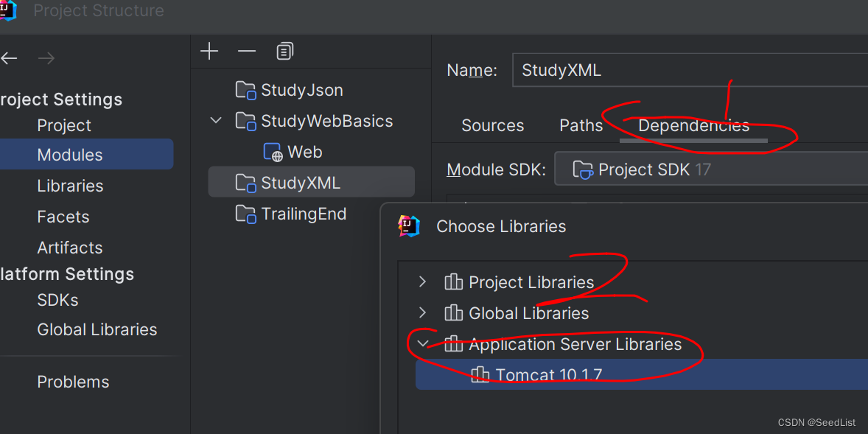
Task: Open Project settings section
Action: pyautogui.click(x=64, y=126)
